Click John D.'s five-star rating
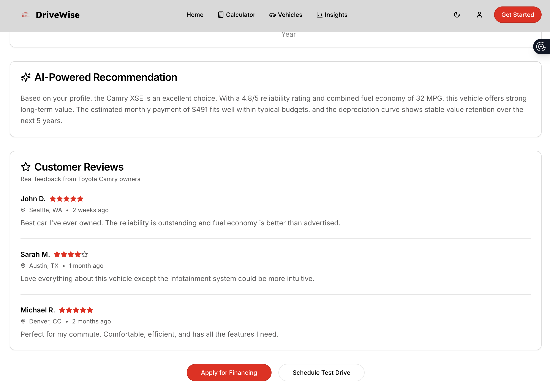Image resolution: width=550 pixels, height=392 pixels. coord(66,199)
